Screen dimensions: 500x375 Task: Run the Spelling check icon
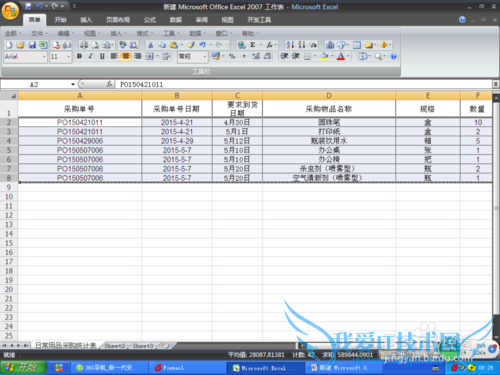pos(123,45)
